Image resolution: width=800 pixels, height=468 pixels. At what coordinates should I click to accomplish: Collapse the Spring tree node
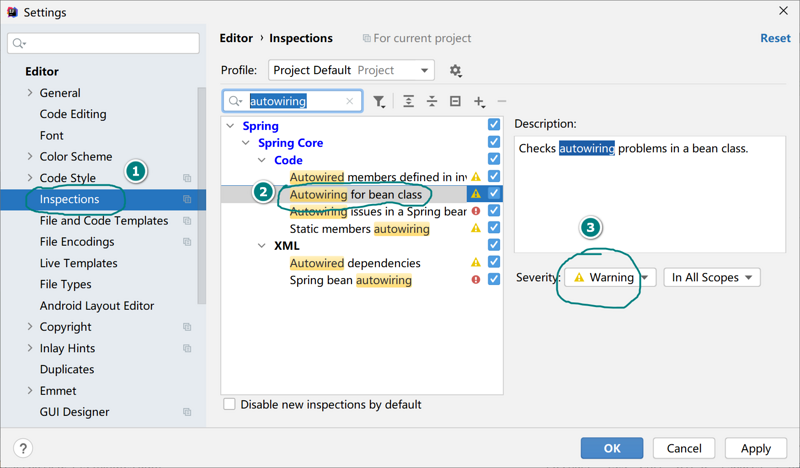231,126
